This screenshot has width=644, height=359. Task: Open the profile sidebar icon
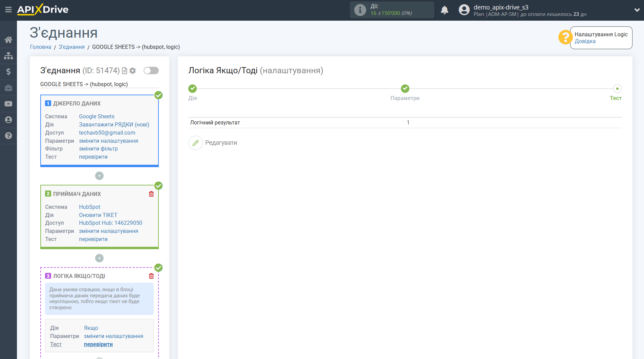tap(8, 120)
